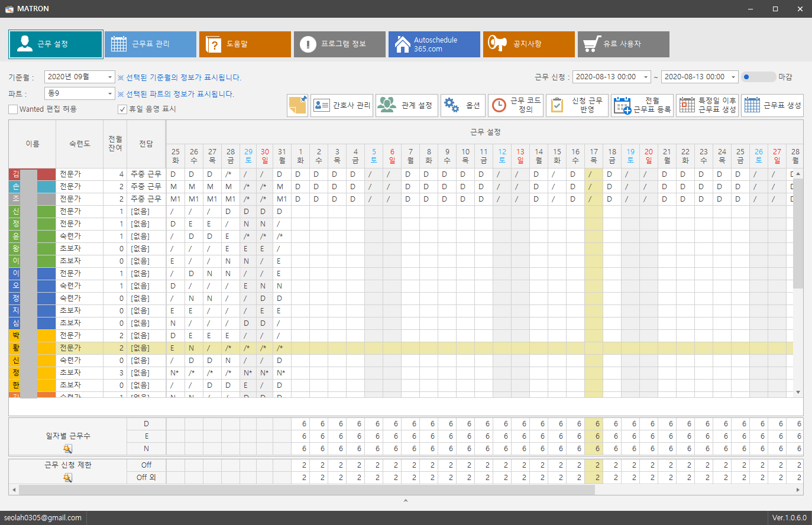The width and height of the screenshot is (812, 525).
Task: Open 관계 설정 (relationship settings)
Action: [407, 106]
